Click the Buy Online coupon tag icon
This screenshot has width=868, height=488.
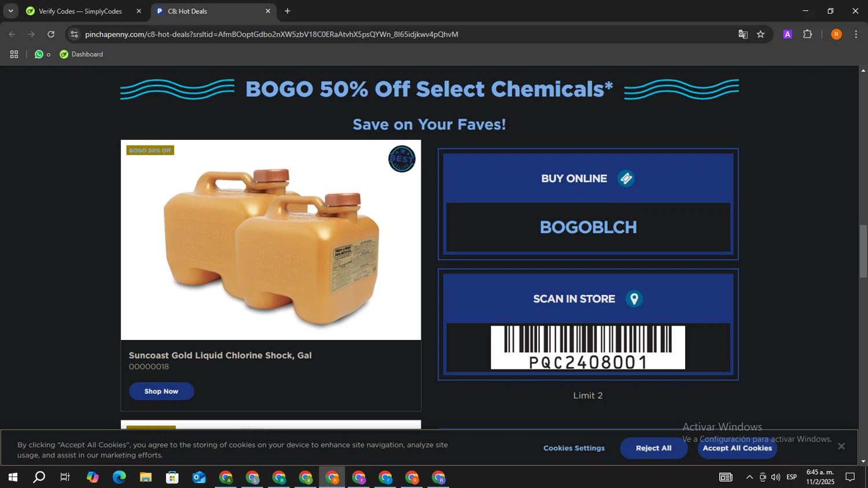(626, 179)
